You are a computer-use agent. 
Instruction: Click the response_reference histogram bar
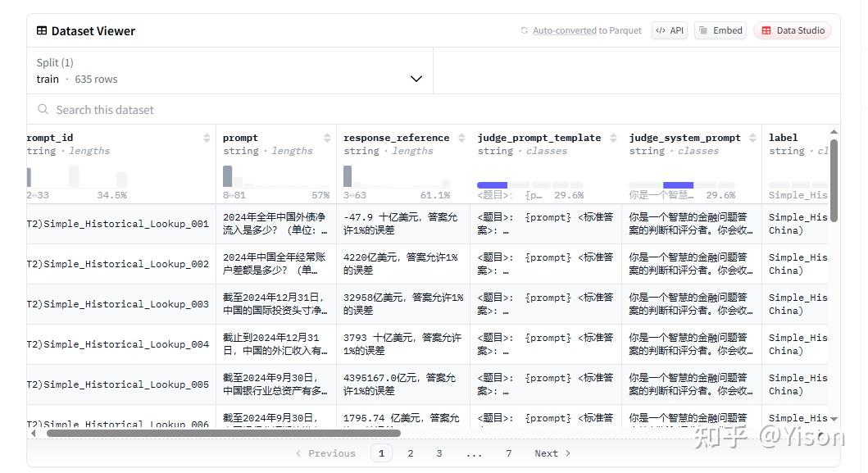348,176
